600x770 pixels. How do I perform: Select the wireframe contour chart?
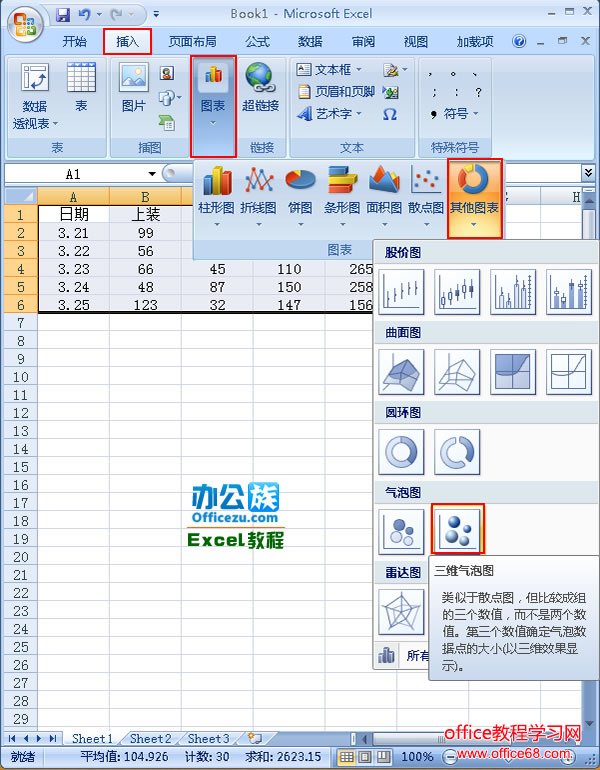[569, 372]
